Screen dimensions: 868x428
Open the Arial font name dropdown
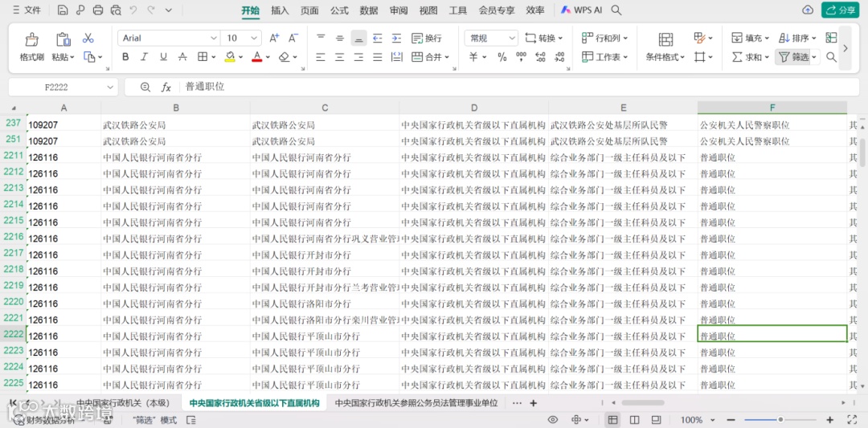tap(214, 39)
